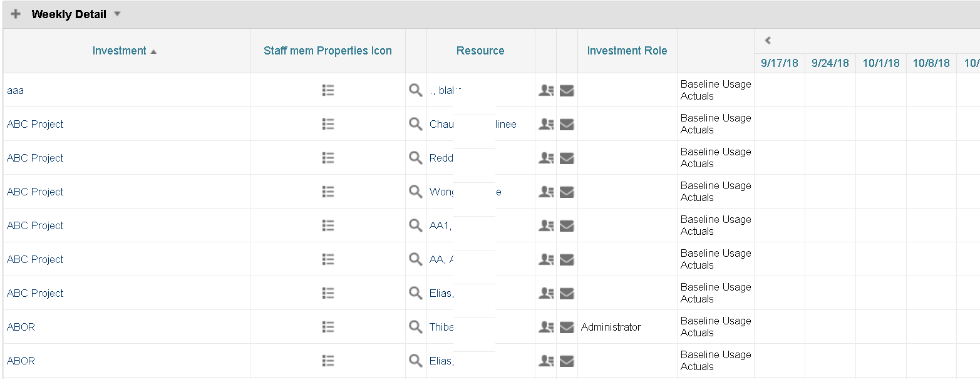Open properties icon for ABOR Administrator row
The height and width of the screenshot is (382, 980).
pyautogui.click(x=328, y=327)
